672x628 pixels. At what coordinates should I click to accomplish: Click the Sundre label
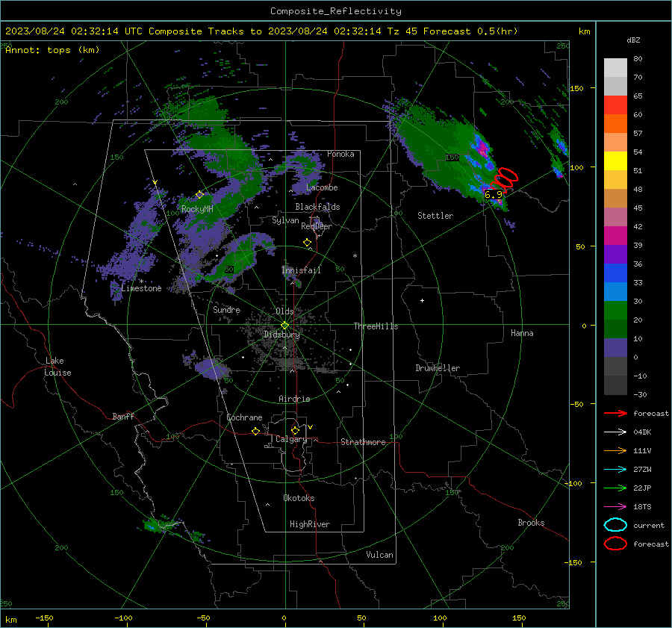tap(226, 310)
